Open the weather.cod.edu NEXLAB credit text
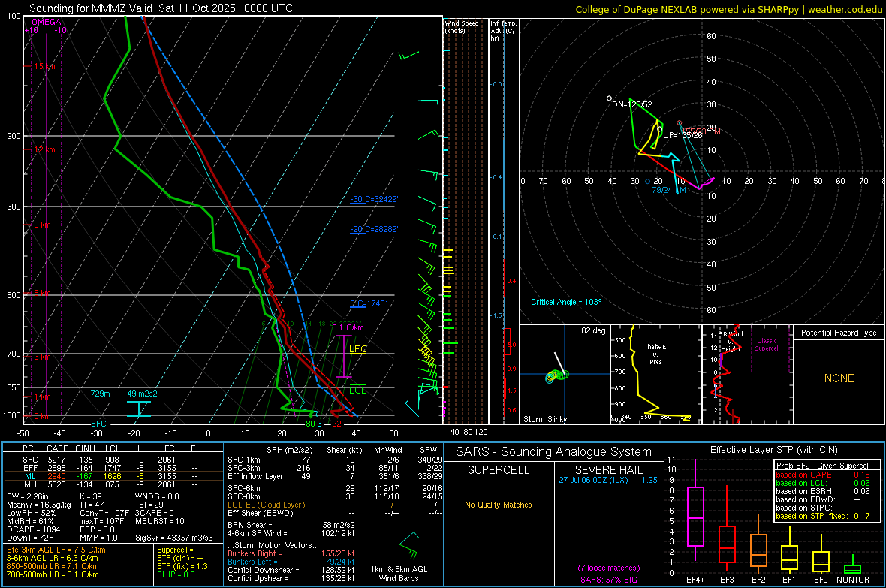 [x=728, y=9]
